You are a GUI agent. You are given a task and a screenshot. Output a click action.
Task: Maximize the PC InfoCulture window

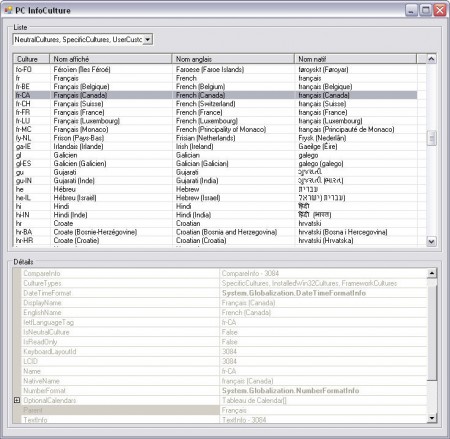[426, 10]
